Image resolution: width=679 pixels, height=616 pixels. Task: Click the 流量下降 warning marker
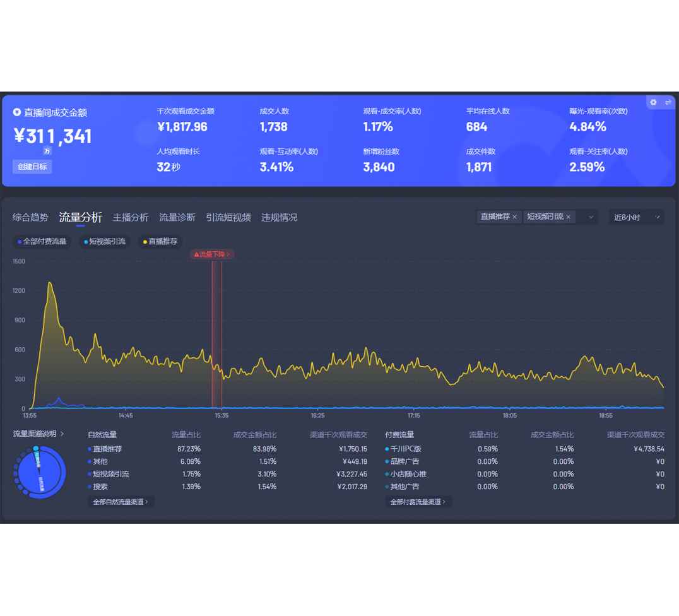(x=212, y=254)
